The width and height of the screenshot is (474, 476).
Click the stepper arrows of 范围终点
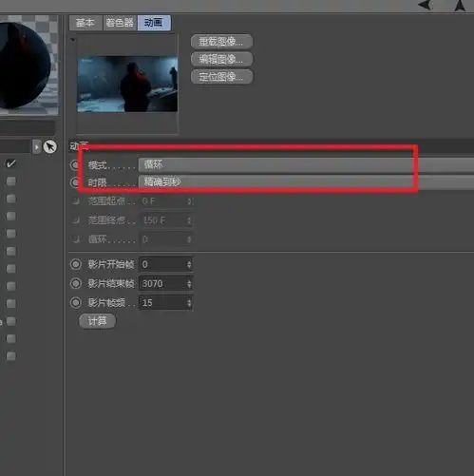click(189, 220)
